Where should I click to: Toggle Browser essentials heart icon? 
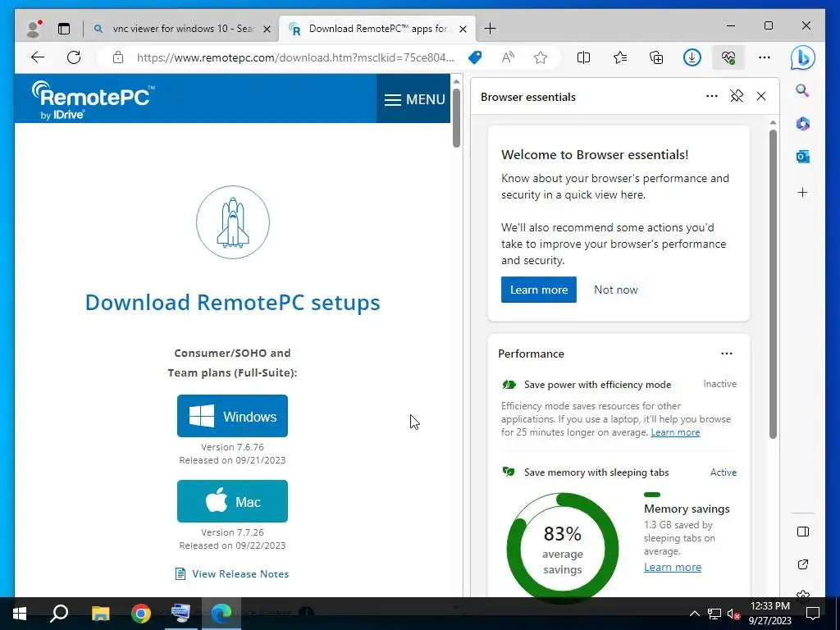(728, 57)
